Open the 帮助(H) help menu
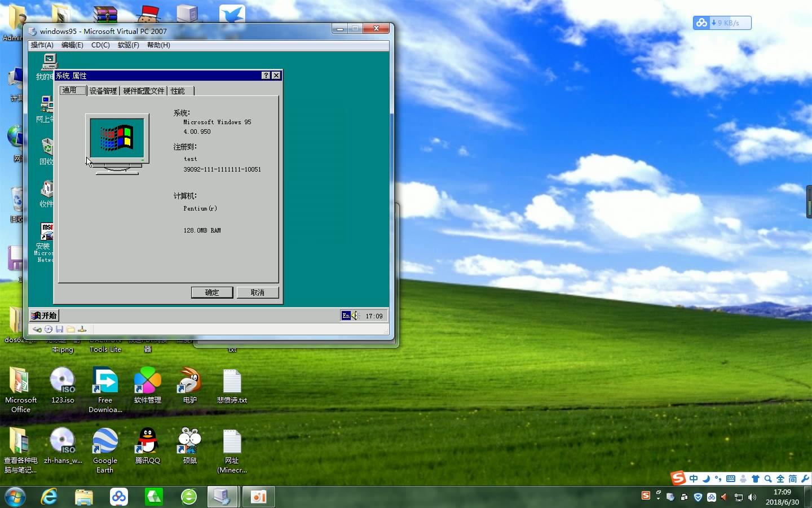The width and height of the screenshot is (812, 508). pyautogui.click(x=158, y=45)
